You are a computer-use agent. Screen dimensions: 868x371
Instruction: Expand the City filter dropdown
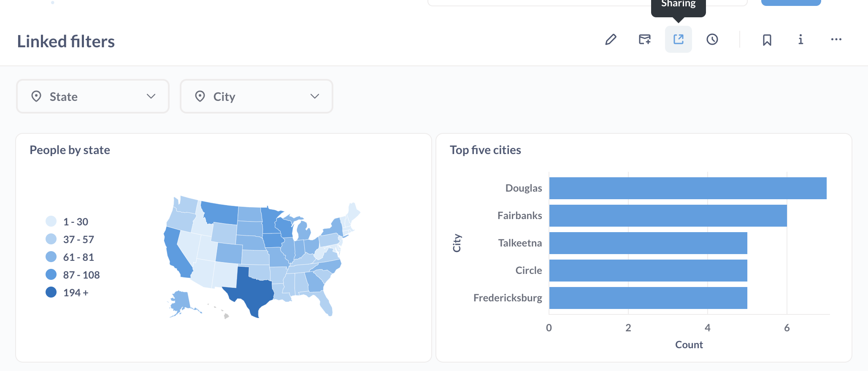(315, 97)
